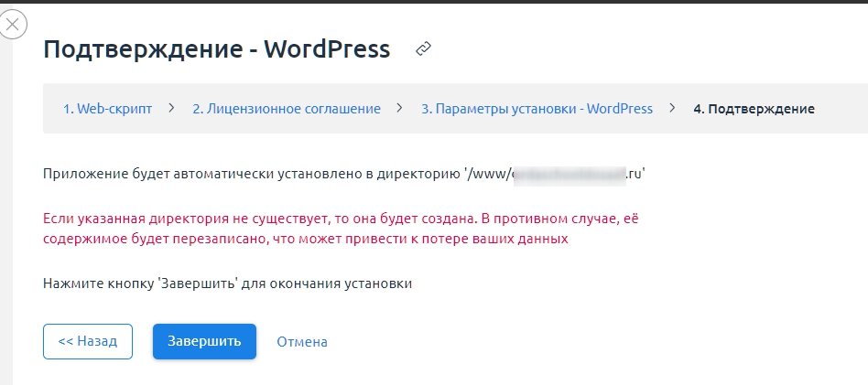Image resolution: width=868 pixels, height=385 pixels.
Task: Finish installation with the Завершить button
Action: [204, 341]
